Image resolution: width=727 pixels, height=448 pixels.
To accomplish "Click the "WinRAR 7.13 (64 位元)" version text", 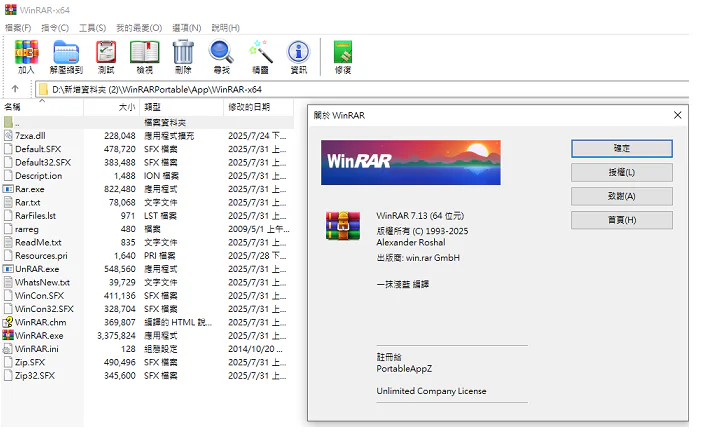I will coord(420,216).
